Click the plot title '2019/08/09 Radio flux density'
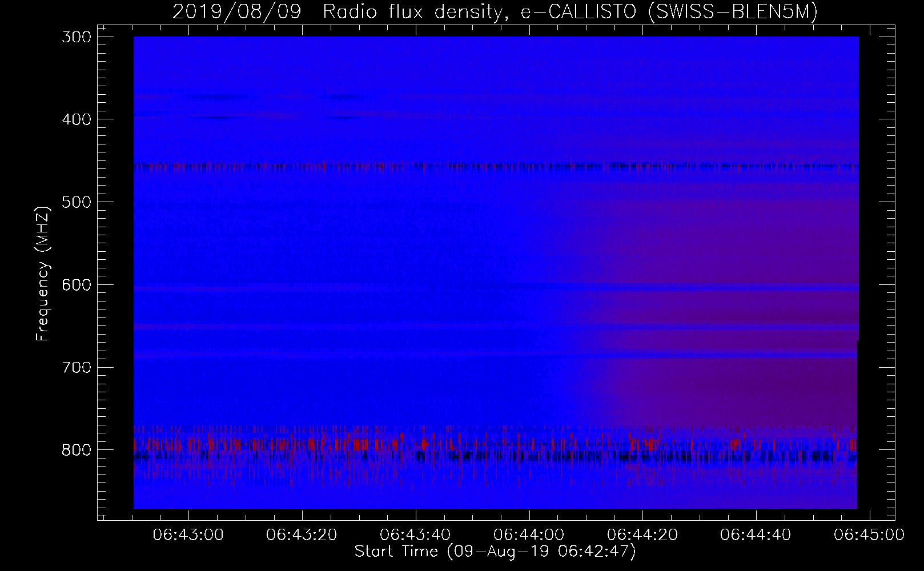924x571 pixels. pos(340,11)
